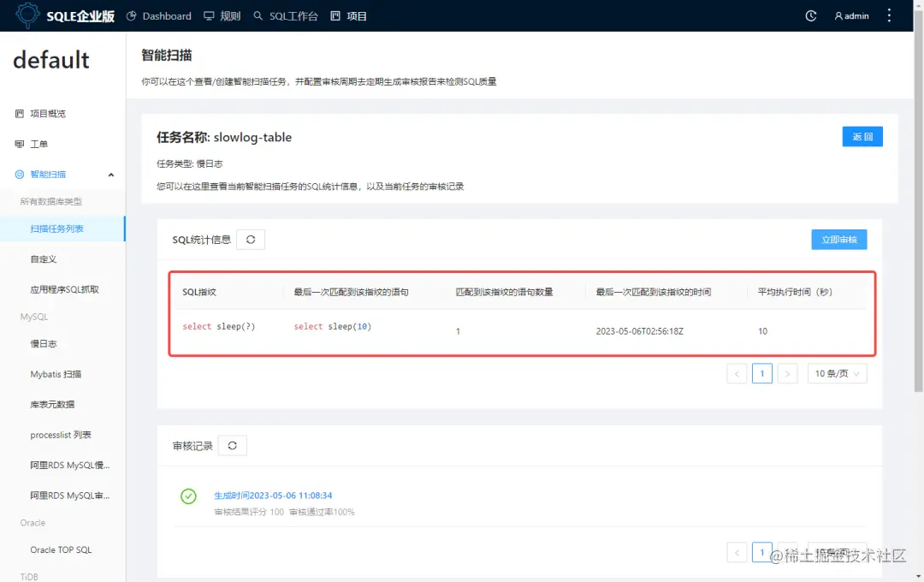Viewport: 924px width, 582px height.
Task: Refresh the 审核记录 list
Action: click(232, 445)
